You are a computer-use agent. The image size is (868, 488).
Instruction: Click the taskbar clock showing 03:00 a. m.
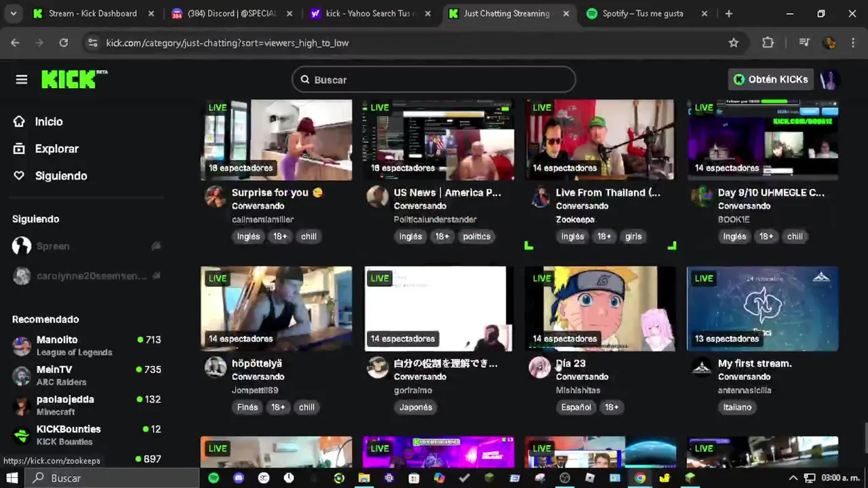(x=840, y=478)
